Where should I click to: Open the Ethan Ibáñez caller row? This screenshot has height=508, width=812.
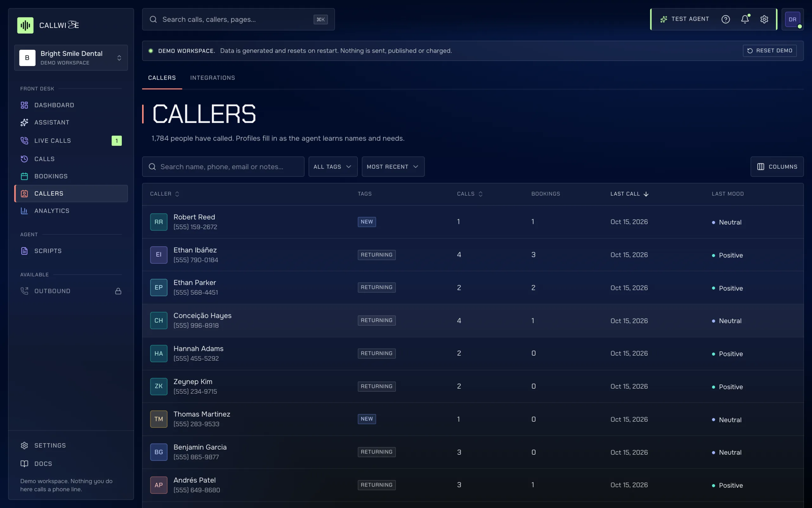pyautogui.click(x=473, y=255)
